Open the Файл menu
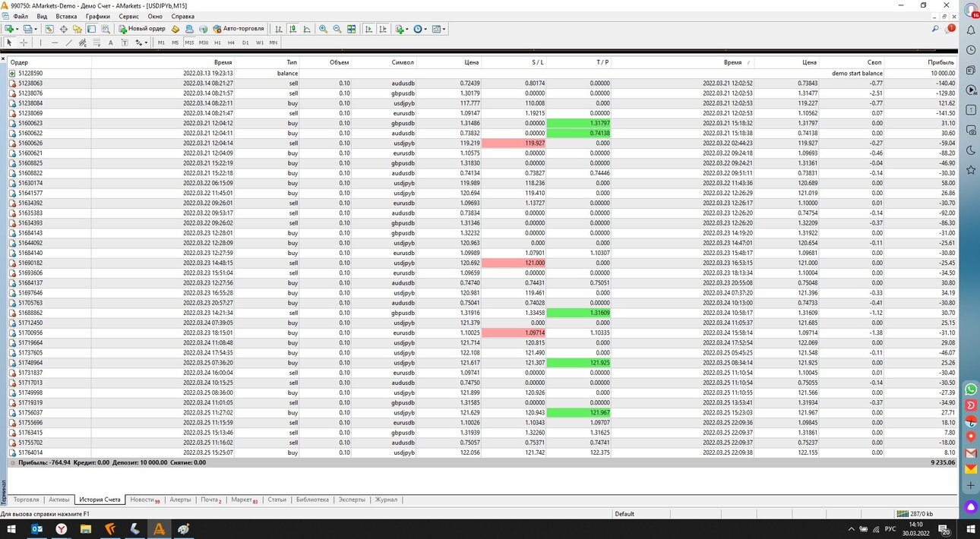Viewport: 980px width, 539px height. [x=21, y=16]
